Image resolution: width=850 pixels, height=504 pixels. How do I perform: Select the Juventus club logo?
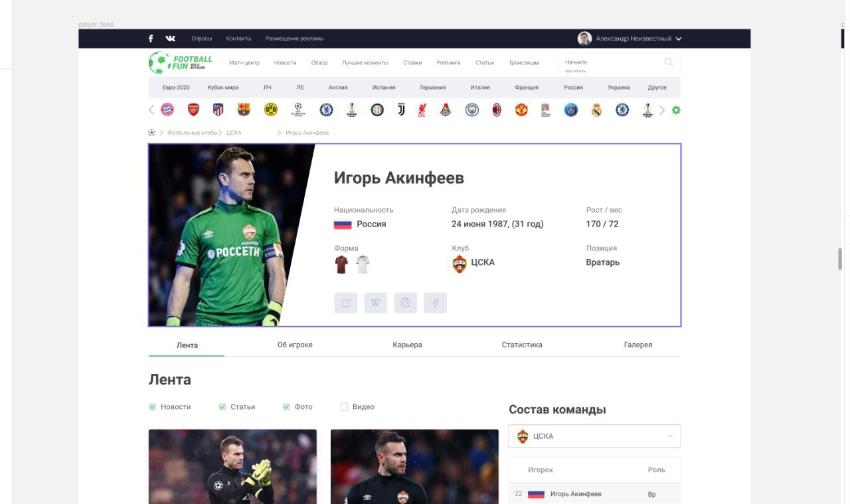coord(401,110)
